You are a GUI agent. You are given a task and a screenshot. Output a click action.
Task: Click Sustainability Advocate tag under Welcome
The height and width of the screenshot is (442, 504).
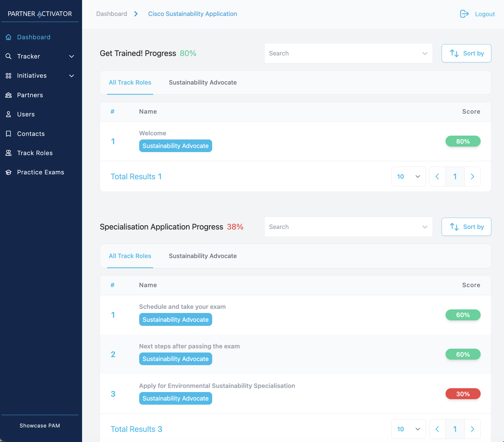coord(176,146)
